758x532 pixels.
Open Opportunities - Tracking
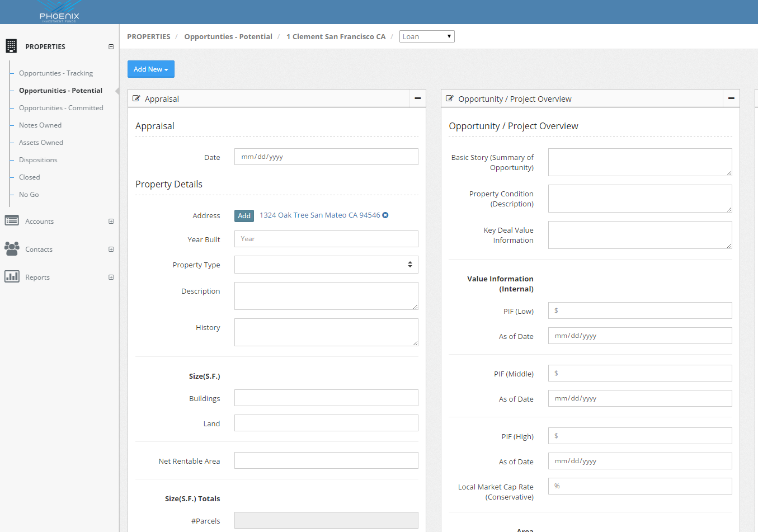click(x=56, y=73)
